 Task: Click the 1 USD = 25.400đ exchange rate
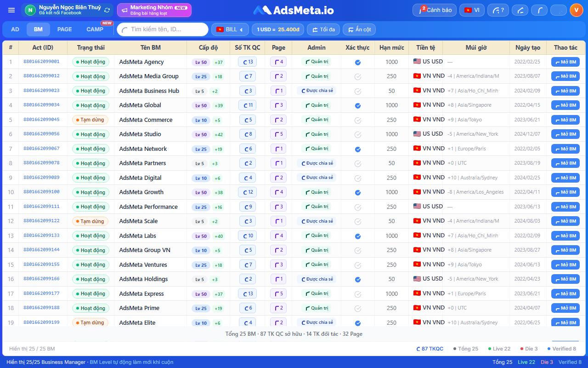tap(278, 29)
